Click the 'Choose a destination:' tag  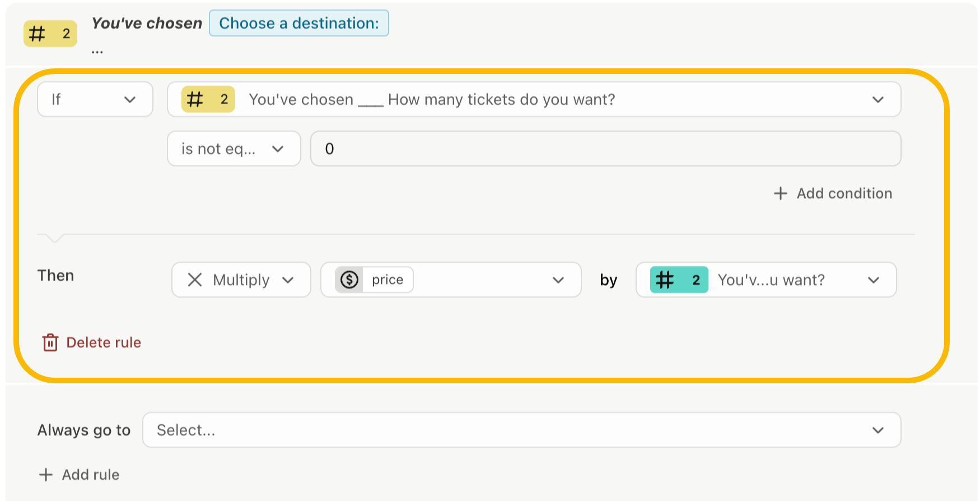[299, 23]
